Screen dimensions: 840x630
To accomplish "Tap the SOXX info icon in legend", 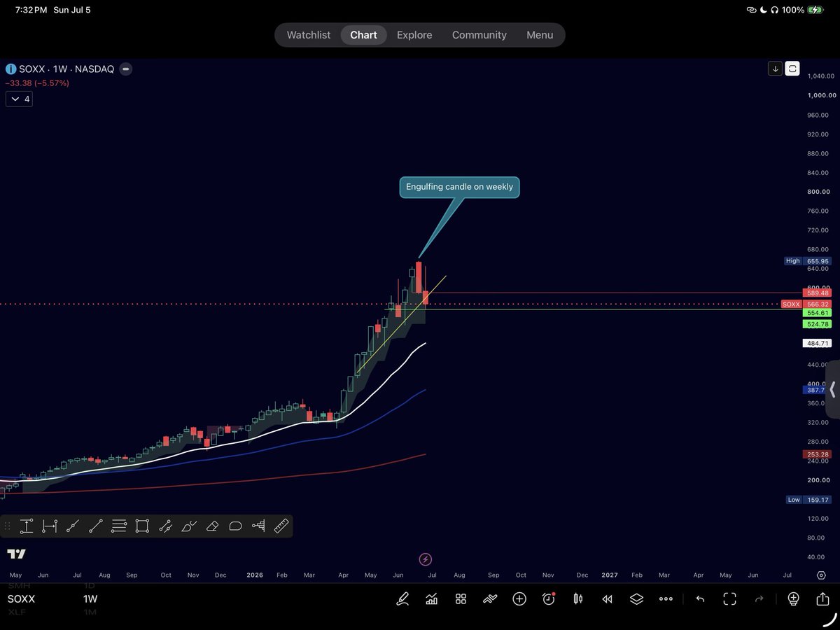I will [x=10, y=69].
